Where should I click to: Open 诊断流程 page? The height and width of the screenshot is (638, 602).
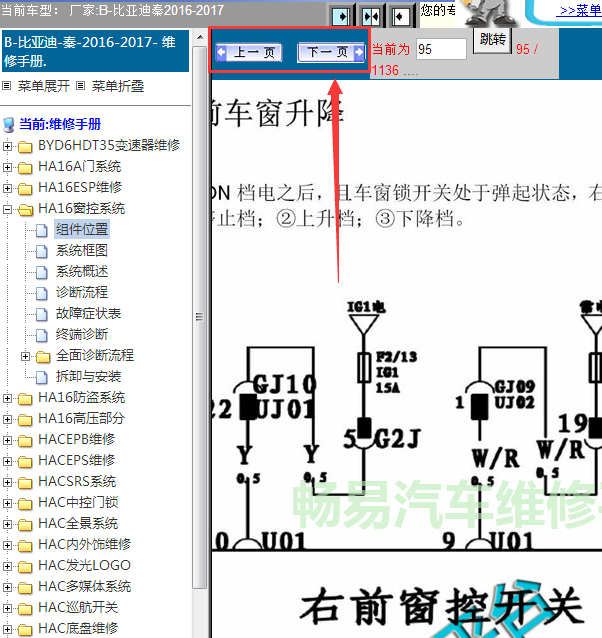click(x=82, y=293)
